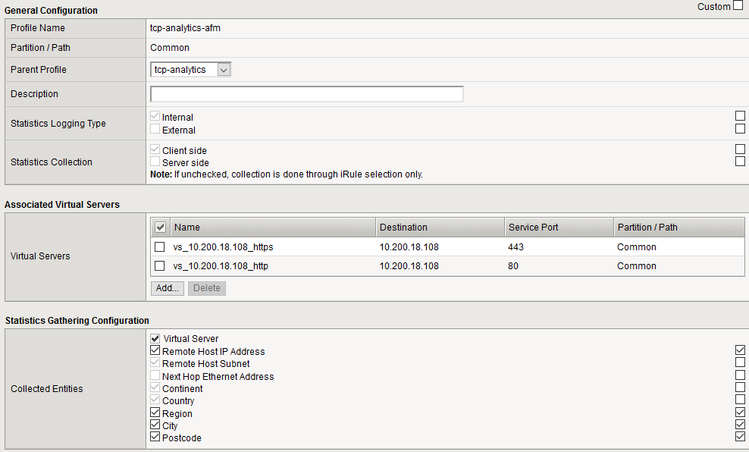Click the Description text field
749x452 pixels.
click(x=306, y=94)
